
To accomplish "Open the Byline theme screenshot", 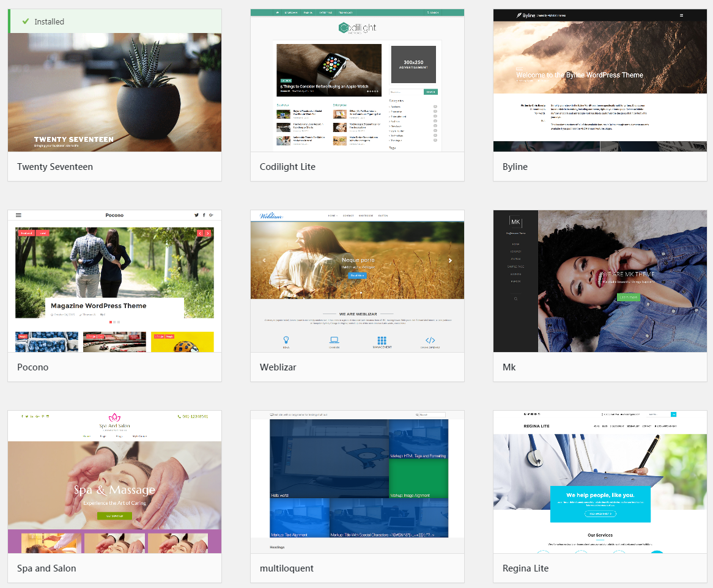I will (600, 86).
